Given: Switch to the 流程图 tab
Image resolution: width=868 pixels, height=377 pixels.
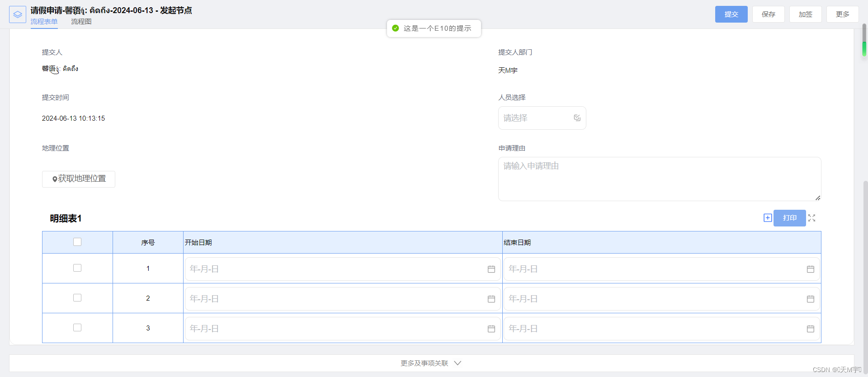Looking at the screenshot, I should pyautogui.click(x=81, y=22).
